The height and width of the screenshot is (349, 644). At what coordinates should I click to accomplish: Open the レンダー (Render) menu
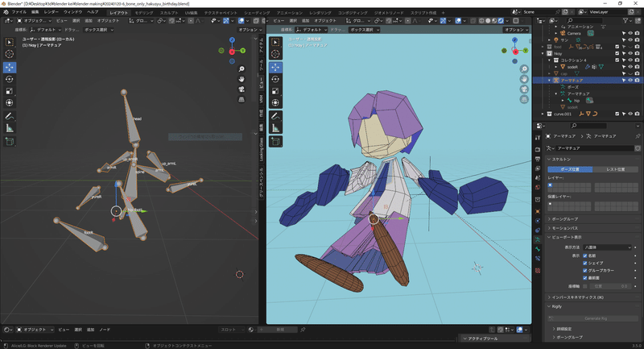[x=51, y=12]
